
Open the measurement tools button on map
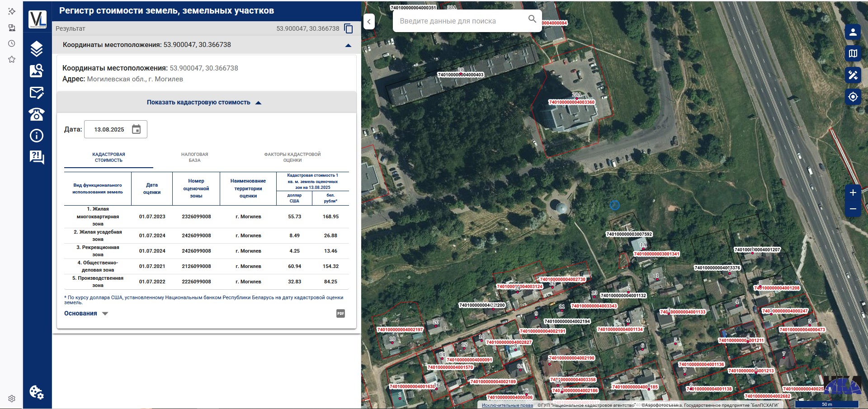point(853,75)
